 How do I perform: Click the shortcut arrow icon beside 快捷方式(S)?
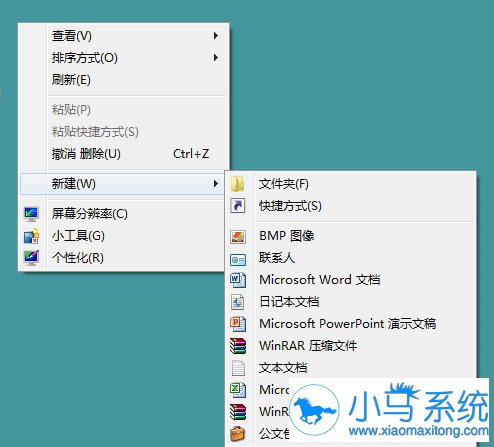click(x=238, y=206)
